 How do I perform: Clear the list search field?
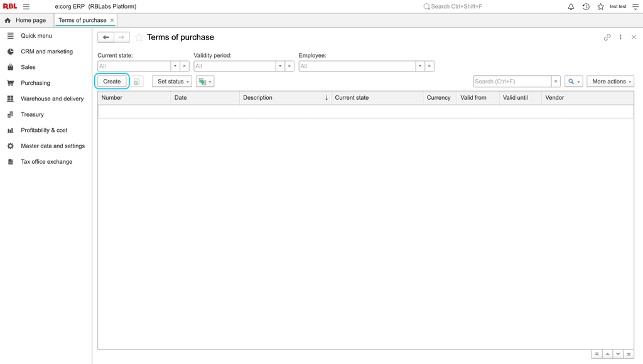(556, 82)
